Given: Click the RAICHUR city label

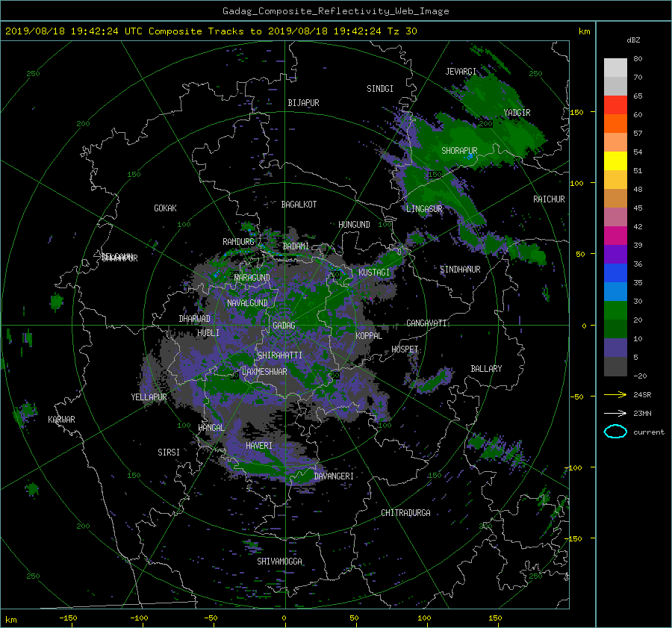Looking at the screenshot, I should point(549,199).
